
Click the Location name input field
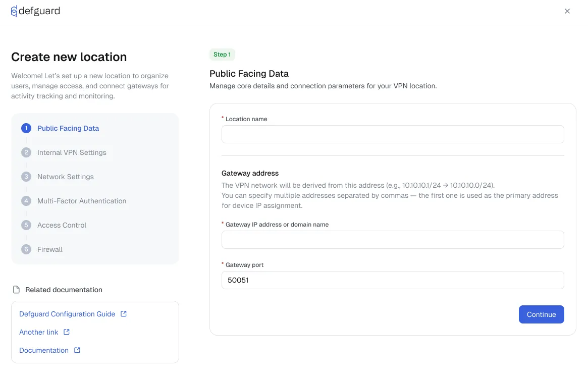pos(393,134)
